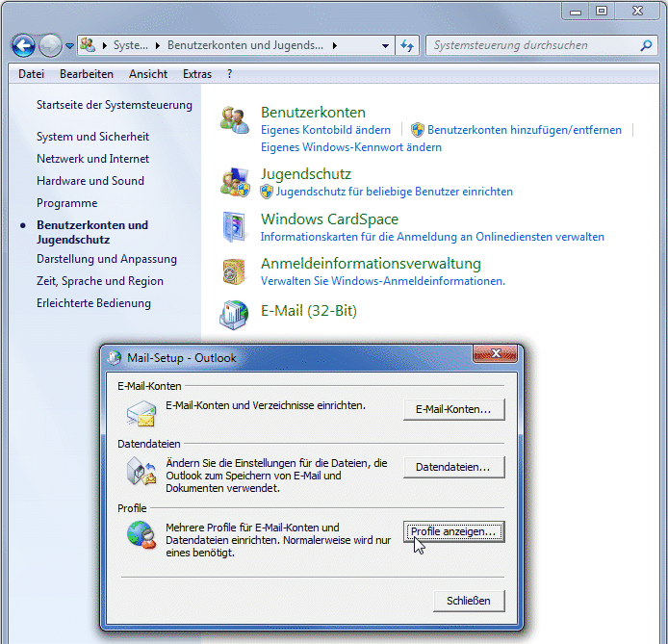
Task: Minimize the Control Panel window
Action: [x=576, y=12]
